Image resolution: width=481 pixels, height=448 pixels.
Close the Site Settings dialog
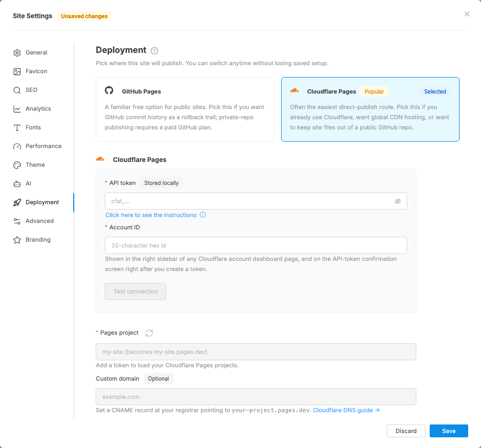pyautogui.click(x=467, y=14)
